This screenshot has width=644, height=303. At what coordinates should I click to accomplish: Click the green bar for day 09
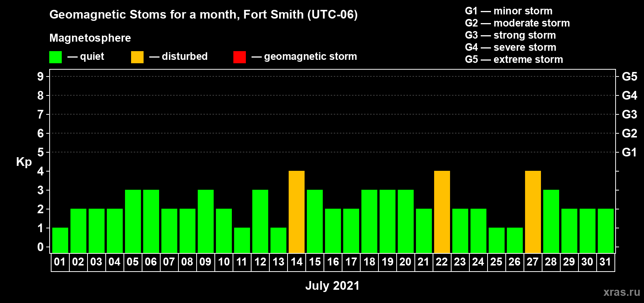click(x=206, y=222)
